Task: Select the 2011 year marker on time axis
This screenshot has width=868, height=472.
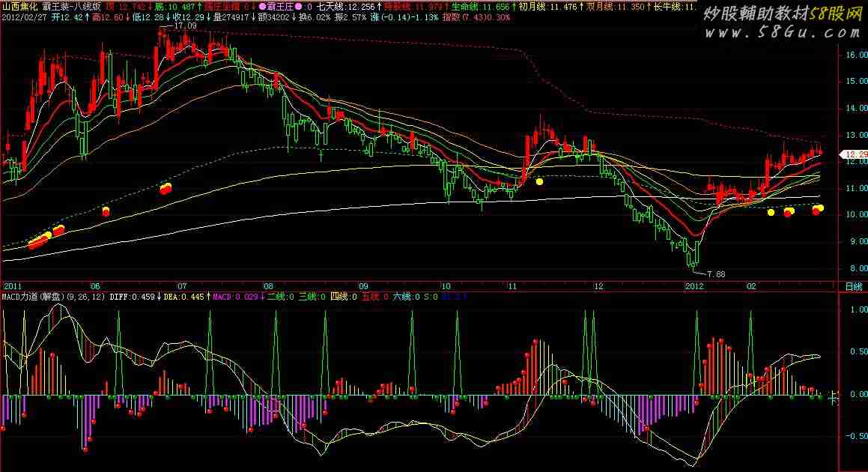Action: click(x=12, y=286)
